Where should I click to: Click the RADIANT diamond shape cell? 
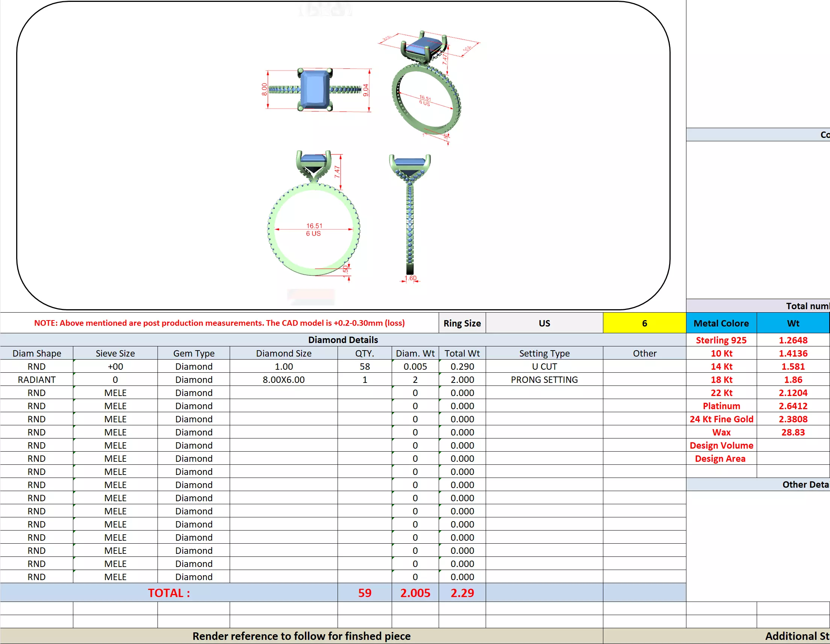click(x=36, y=379)
